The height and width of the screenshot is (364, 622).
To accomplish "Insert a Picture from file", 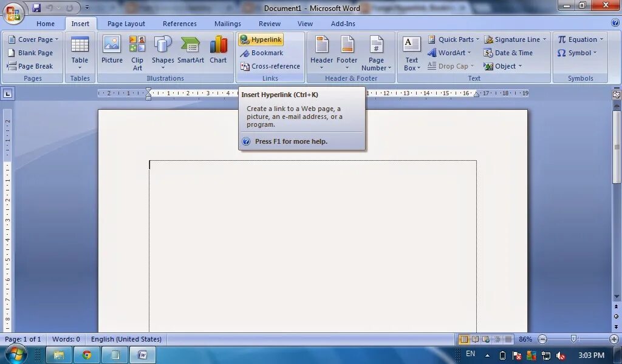I will (x=112, y=50).
